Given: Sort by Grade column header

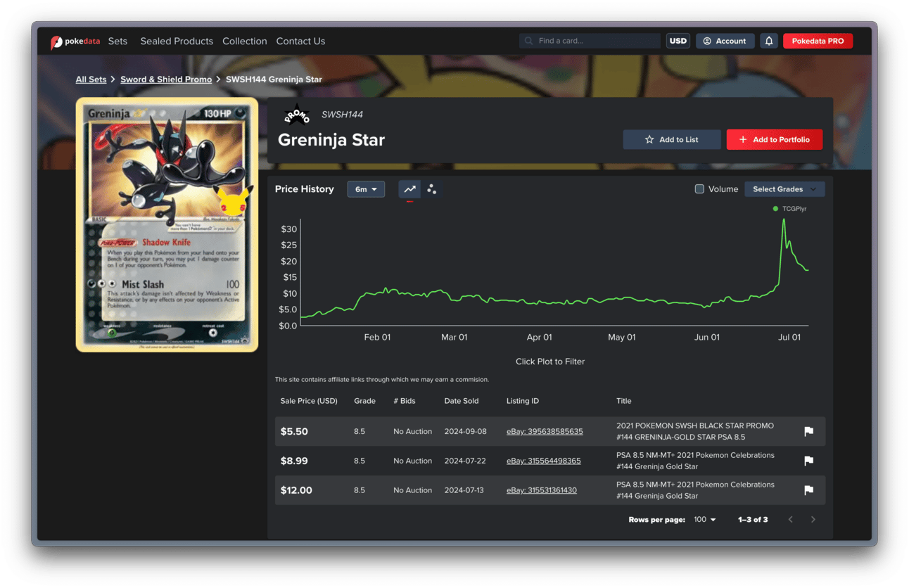Looking at the screenshot, I should [364, 401].
